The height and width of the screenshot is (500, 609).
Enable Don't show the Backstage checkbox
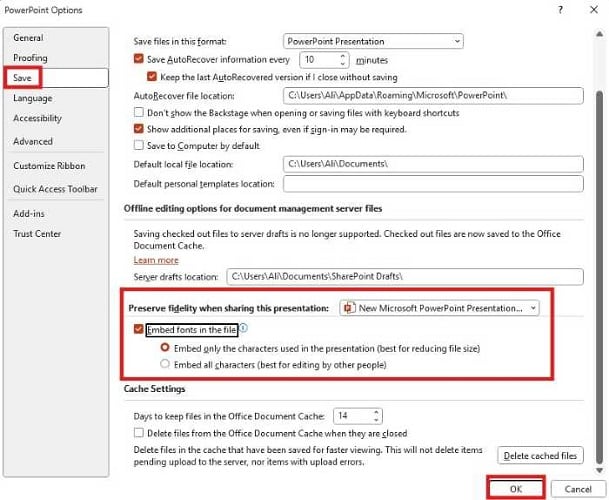point(139,113)
